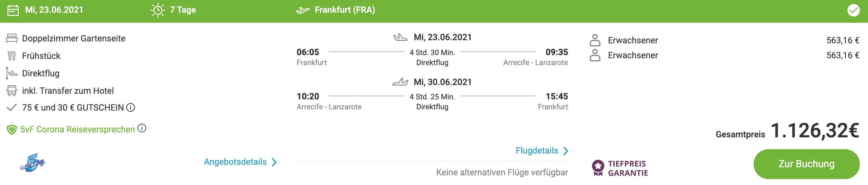
Task: Click the Tiefpreis Garantie badge
Action: click(x=620, y=168)
